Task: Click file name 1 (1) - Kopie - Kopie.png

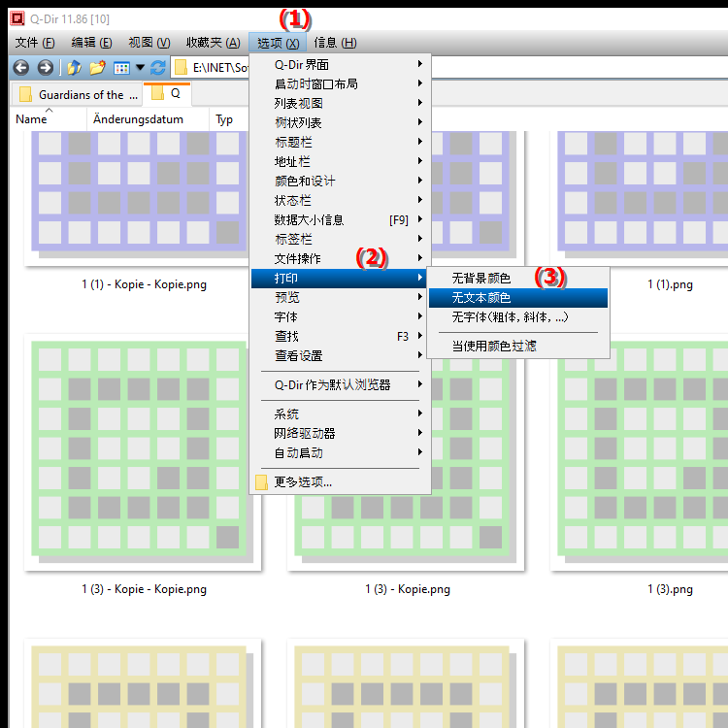Action: coord(144,284)
